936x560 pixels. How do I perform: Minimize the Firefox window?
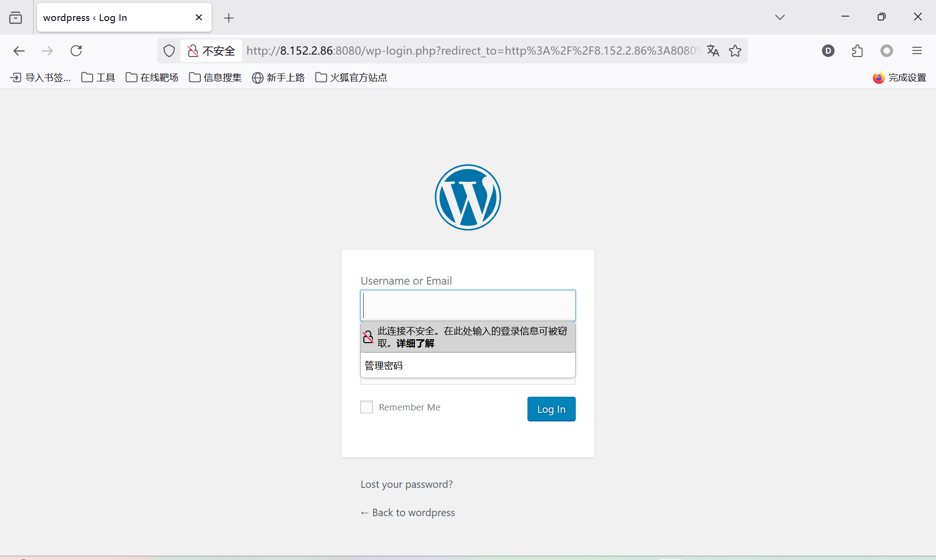(x=845, y=17)
